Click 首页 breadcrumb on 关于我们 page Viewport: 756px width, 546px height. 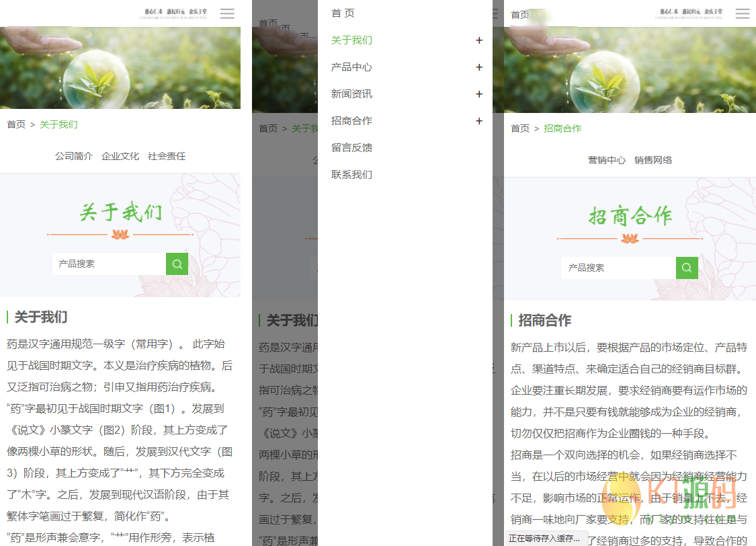coord(16,124)
